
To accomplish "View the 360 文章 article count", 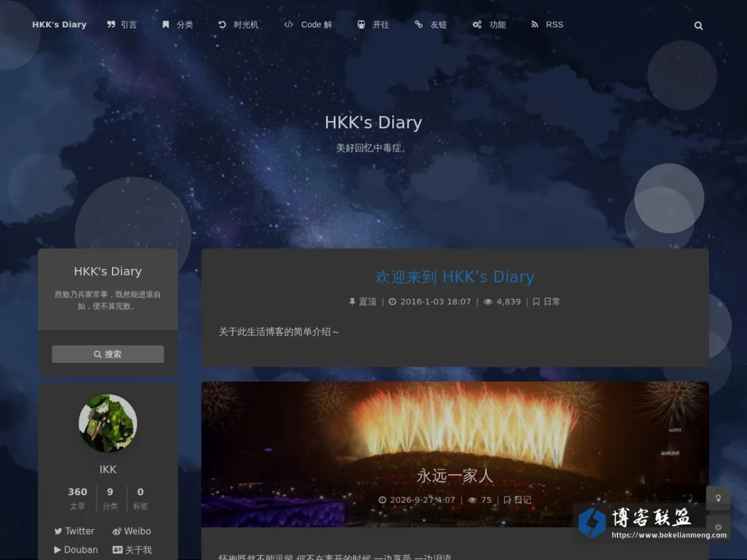I will (x=77, y=498).
